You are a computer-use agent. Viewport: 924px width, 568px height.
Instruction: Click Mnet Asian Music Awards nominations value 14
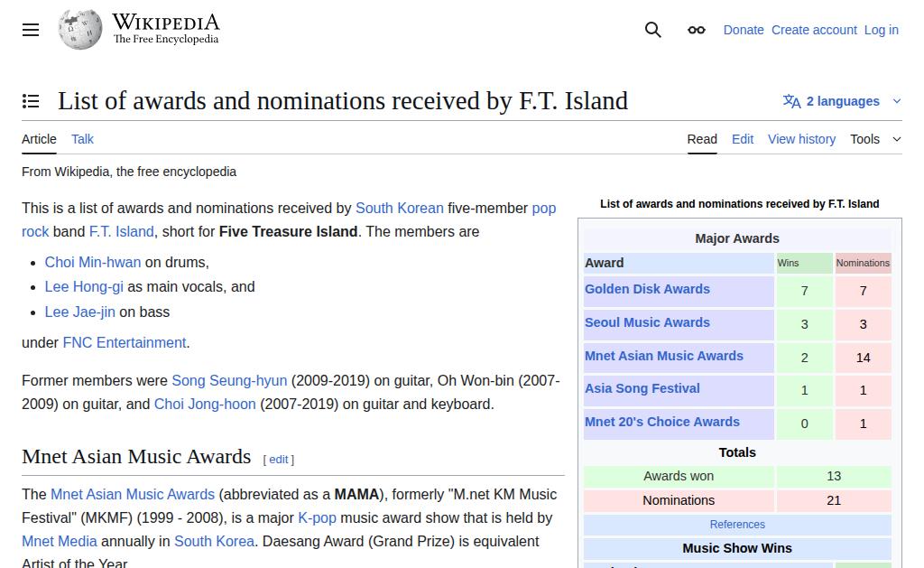(x=863, y=358)
